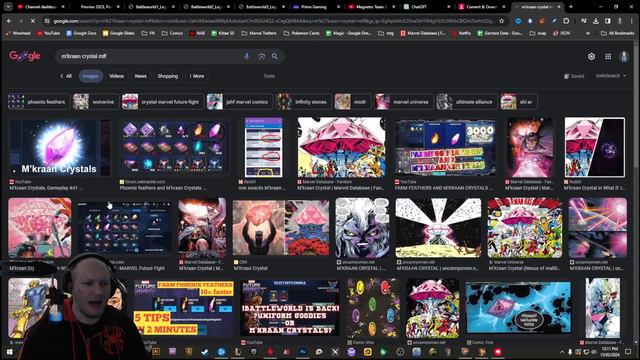Filter by crystal marvel future fight chip
The width and height of the screenshot is (640, 360).
162,102
